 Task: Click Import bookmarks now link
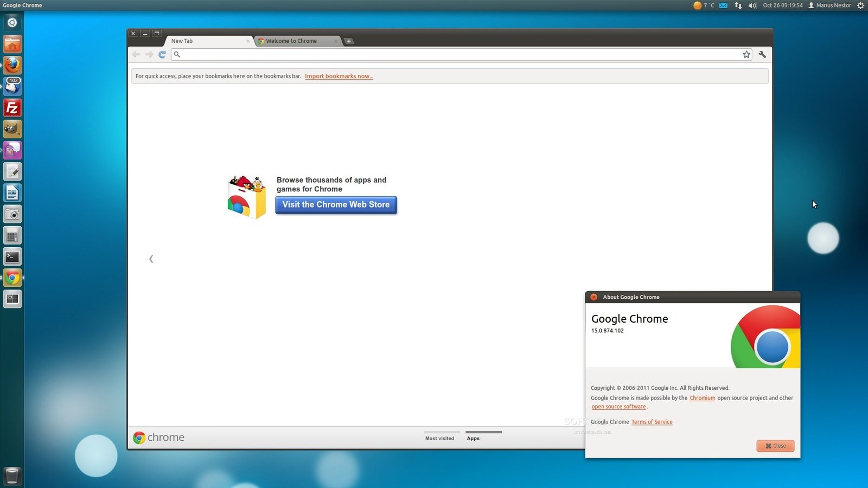[x=339, y=76]
